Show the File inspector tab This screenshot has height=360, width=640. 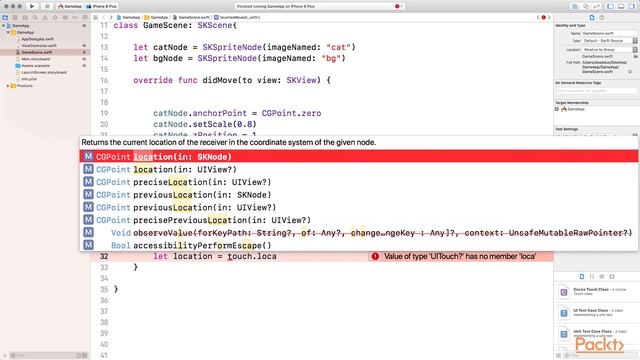point(592,18)
